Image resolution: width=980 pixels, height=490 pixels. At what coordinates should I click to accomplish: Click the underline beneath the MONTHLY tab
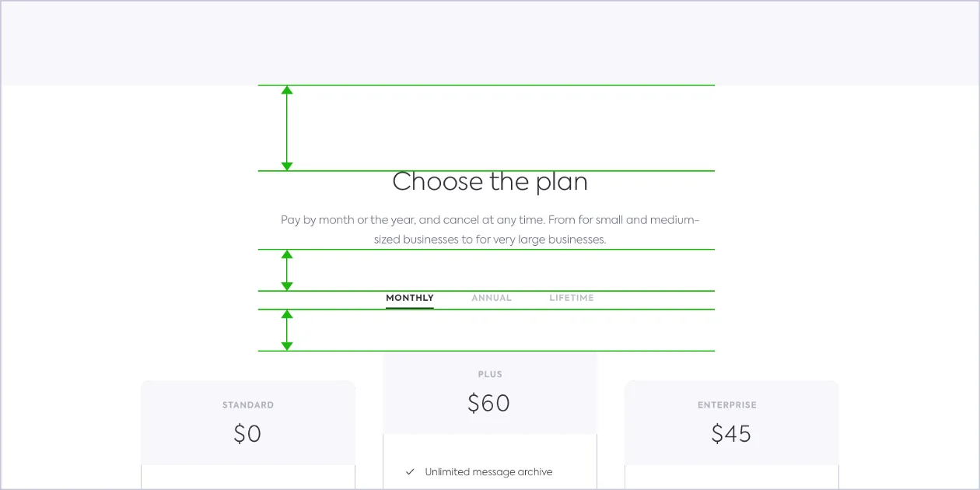click(x=410, y=308)
